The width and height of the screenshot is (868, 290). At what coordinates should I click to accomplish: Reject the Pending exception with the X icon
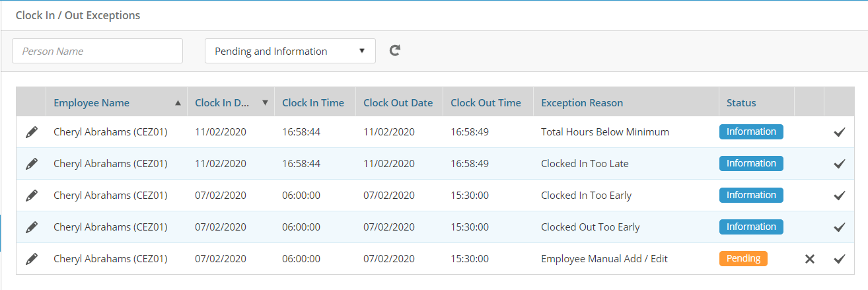click(x=809, y=259)
